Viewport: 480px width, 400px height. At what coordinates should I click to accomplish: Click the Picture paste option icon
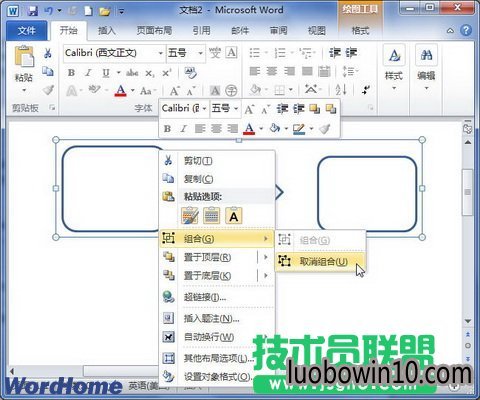(212, 216)
